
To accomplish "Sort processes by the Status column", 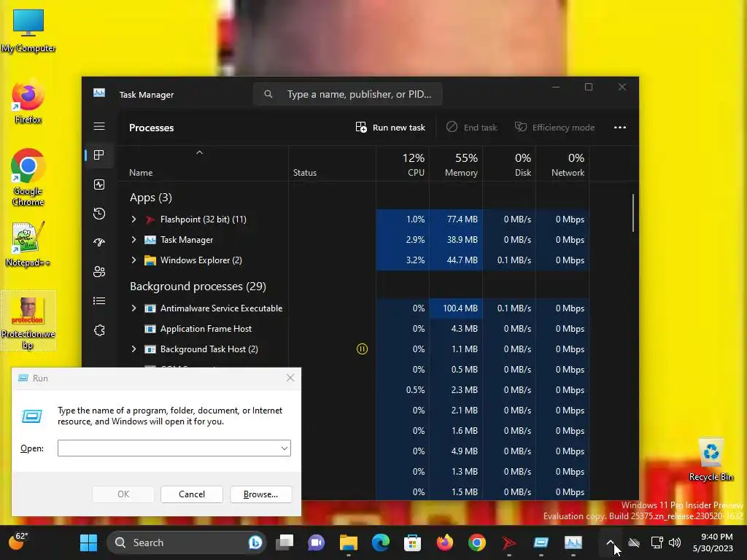I will pyautogui.click(x=332, y=164).
